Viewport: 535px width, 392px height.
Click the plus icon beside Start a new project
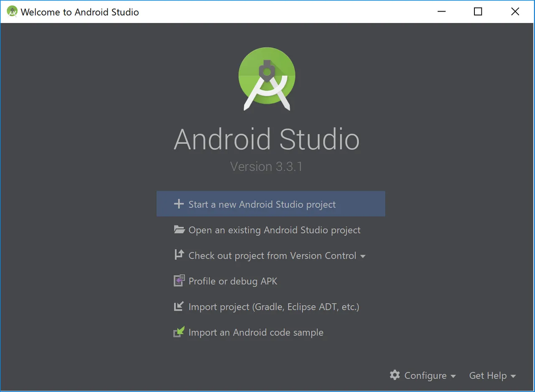click(179, 204)
